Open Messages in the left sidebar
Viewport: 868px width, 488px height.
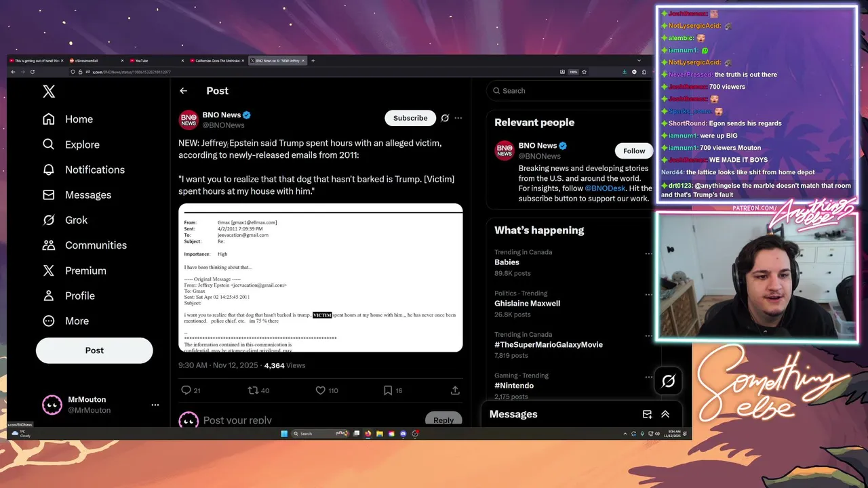click(x=77, y=195)
